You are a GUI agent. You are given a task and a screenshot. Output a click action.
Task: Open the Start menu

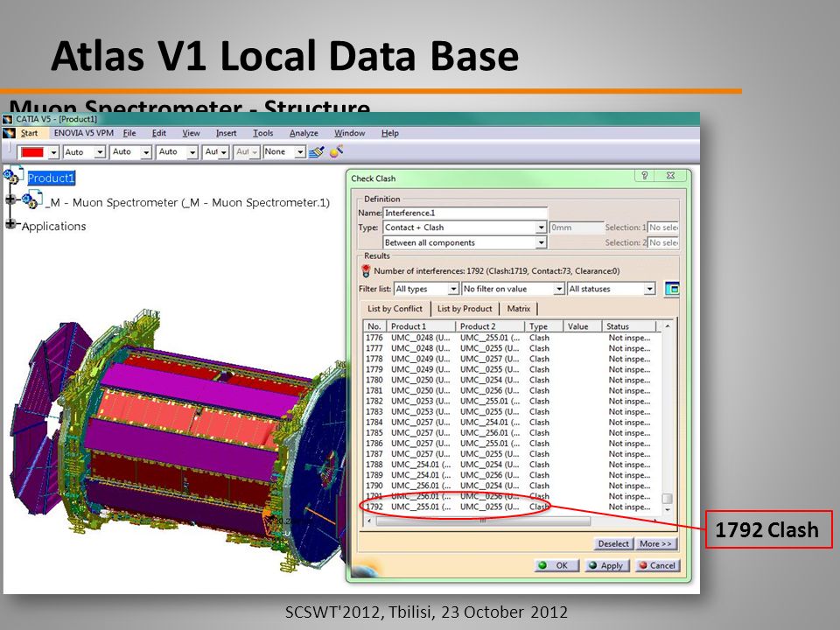click(29, 133)
